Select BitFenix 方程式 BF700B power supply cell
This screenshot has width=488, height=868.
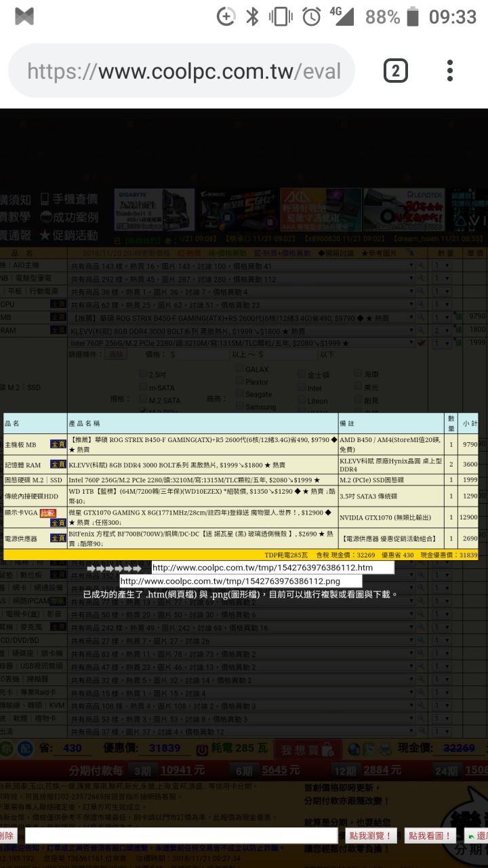point(203,538)
